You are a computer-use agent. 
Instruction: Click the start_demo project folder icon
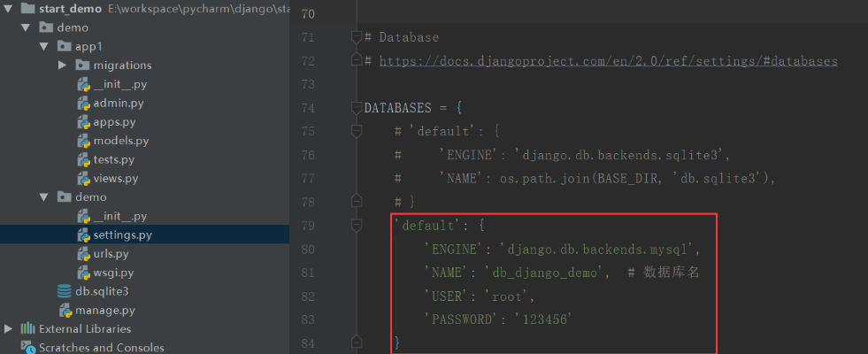coord(27,8)
